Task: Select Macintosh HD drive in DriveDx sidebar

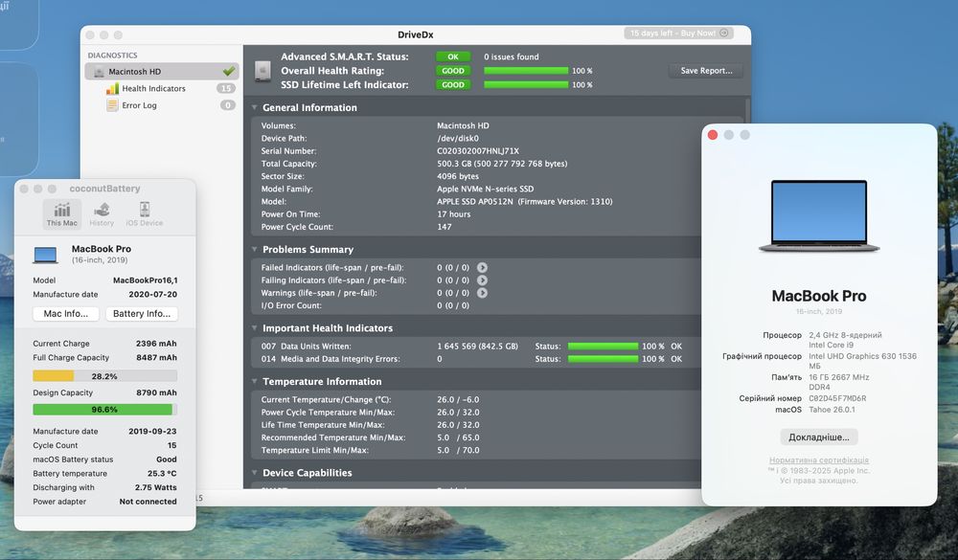Action: (161, 72)
